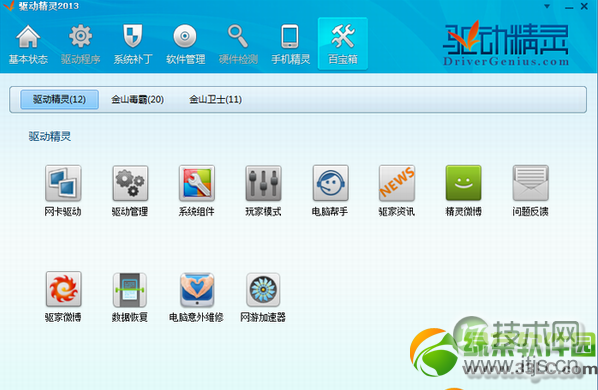598x390 pixels.
Task: Open the 电脑帮手 headset icon
Action: point(330,183)
